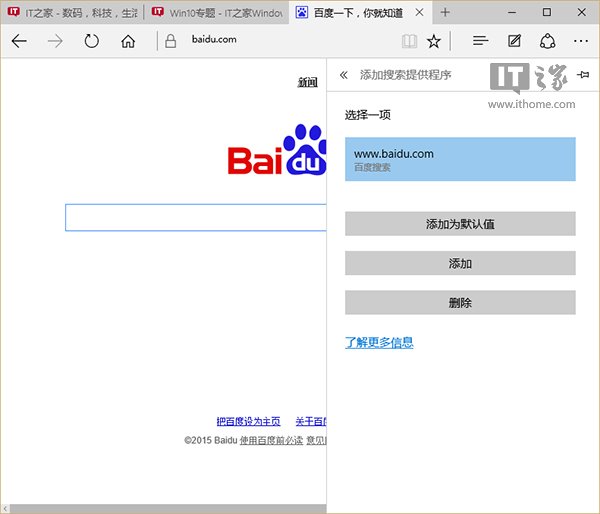The width and height of the screenshot is (600, 514).
Task: Refresh the current page
Action: point(91,41)
